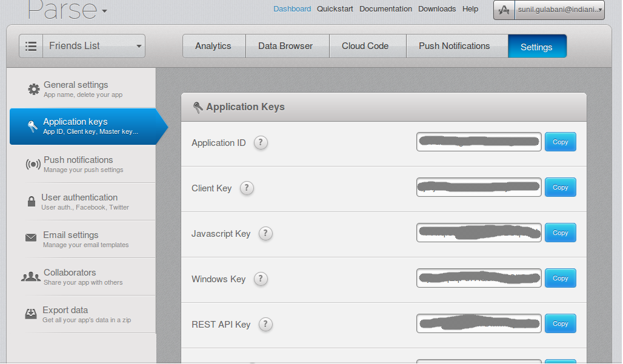
Task: Go to the Dashboard link
Action: (292, 8)
